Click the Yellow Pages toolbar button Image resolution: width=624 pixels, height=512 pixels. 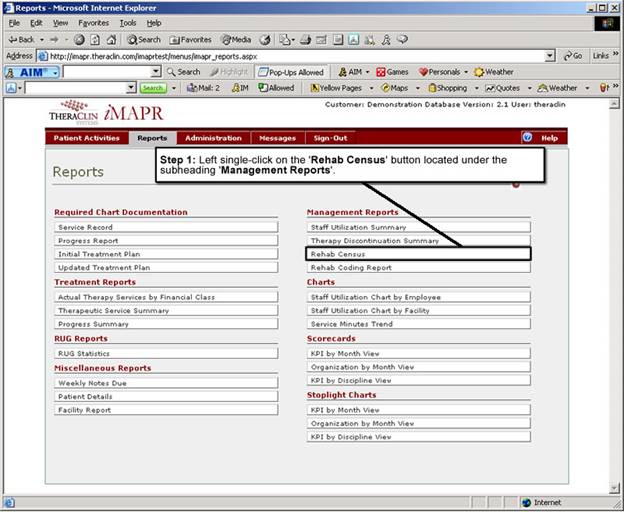point(335,88)
